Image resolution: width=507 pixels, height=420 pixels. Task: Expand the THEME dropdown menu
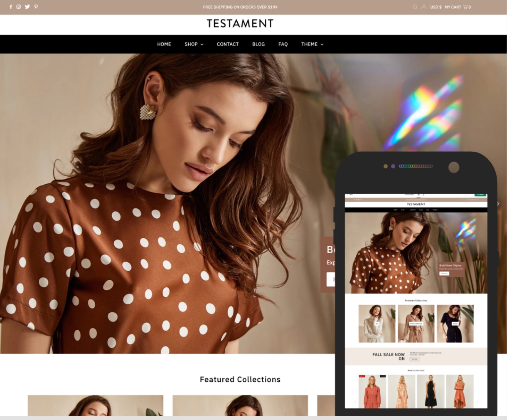tap(312, 44)
